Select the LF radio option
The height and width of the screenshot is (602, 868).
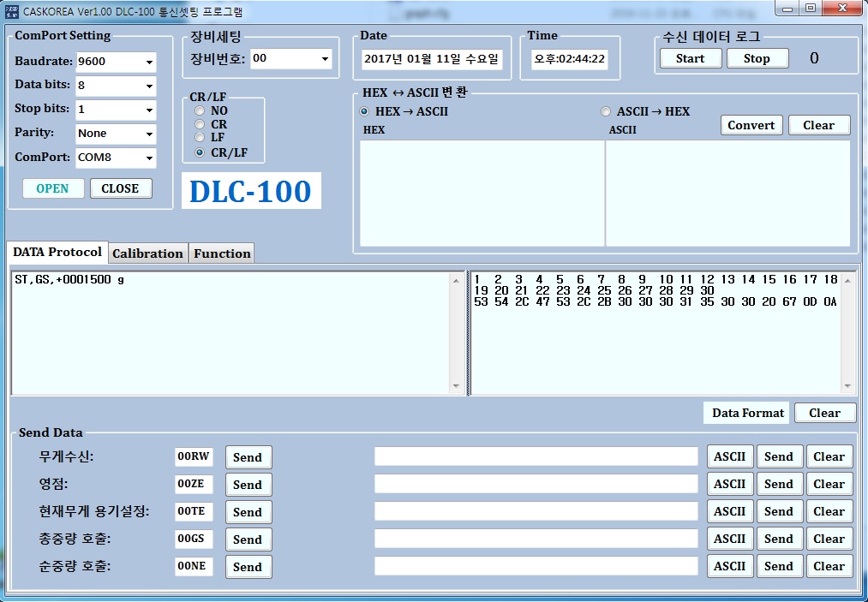tap(200, 137)
